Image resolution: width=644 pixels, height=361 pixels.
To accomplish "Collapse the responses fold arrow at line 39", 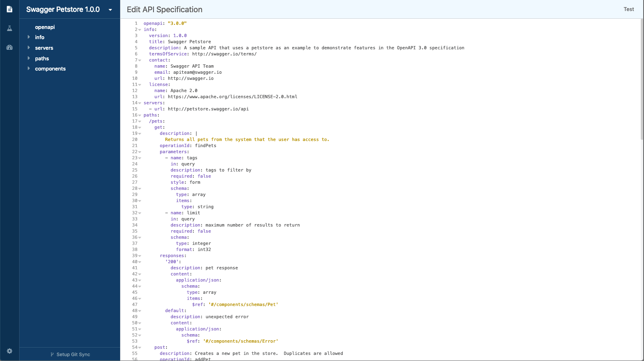I will 140,256.
